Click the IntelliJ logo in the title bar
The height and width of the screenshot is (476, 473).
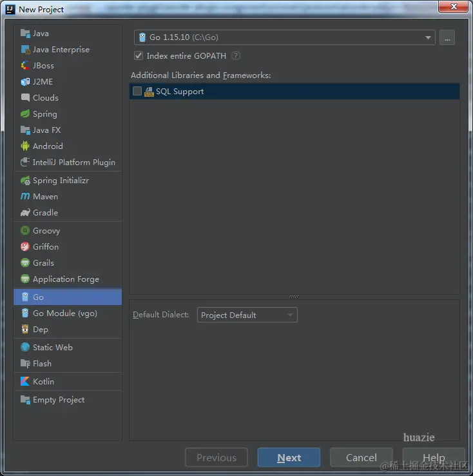[10, 10]
